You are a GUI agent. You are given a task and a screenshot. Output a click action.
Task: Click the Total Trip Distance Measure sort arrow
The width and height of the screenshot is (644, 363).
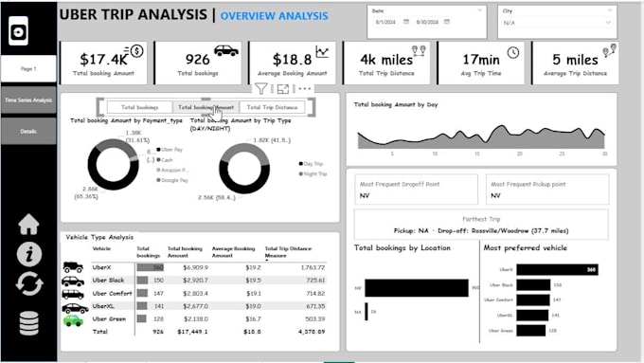[x=266, y=261]
